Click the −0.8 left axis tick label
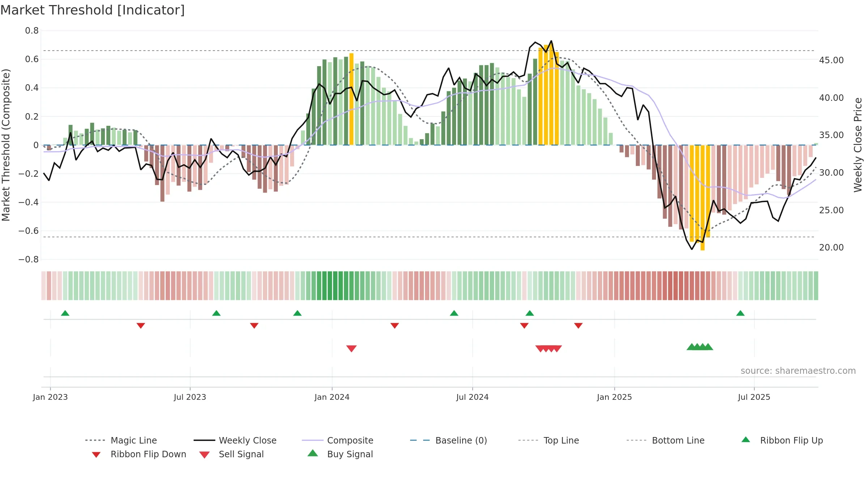The height and width of the screenshot is (488, 868). 29,260
